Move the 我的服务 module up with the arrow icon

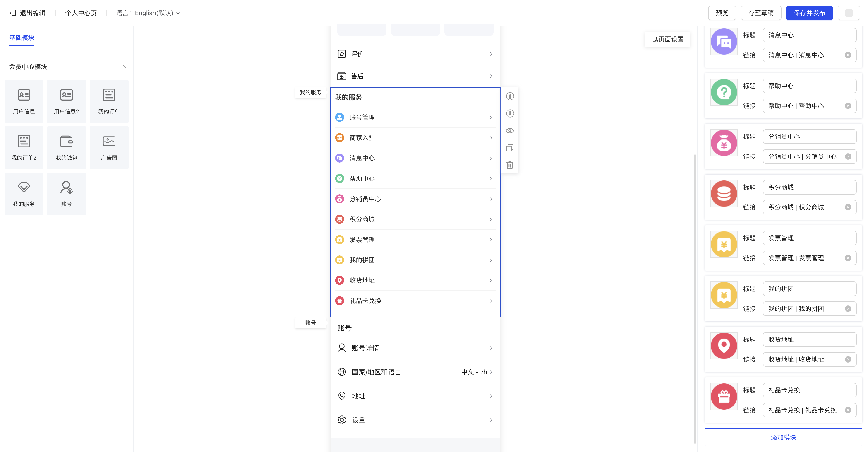coord(510,96)
